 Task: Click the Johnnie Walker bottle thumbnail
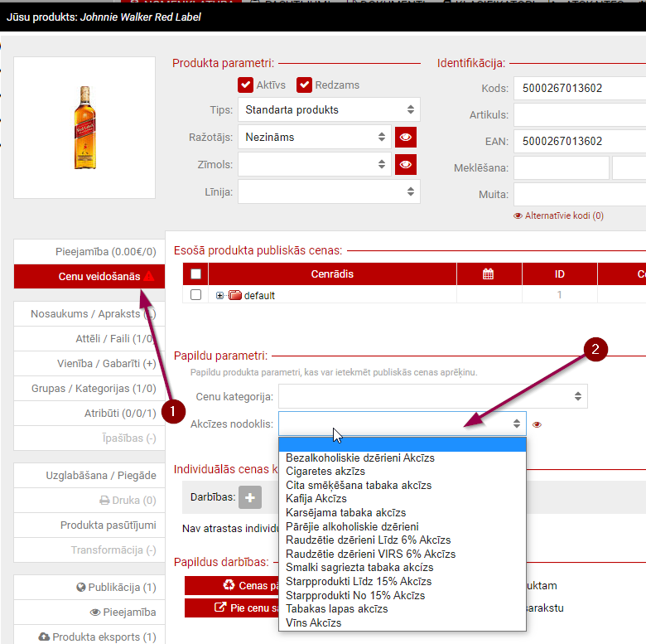(84, 127)
